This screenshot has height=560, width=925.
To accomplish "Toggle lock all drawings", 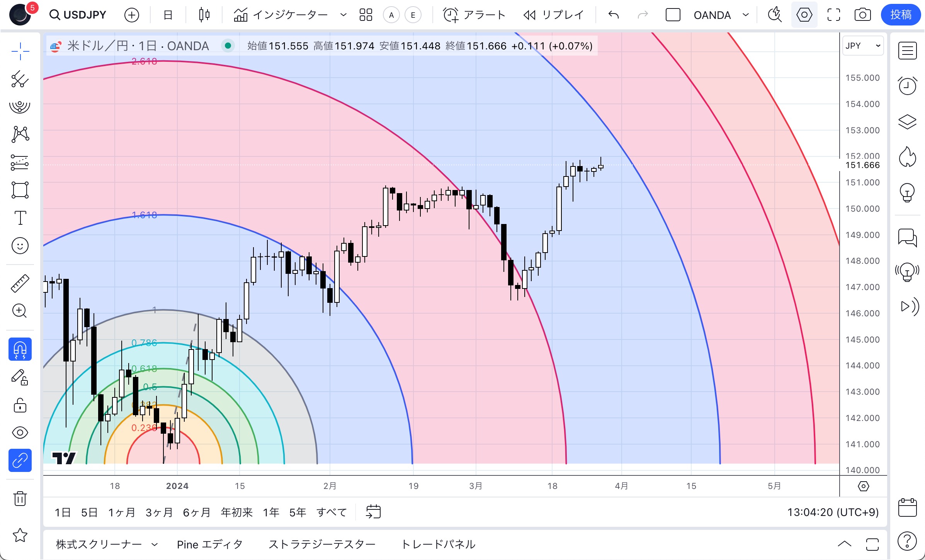I will point(20,406).
